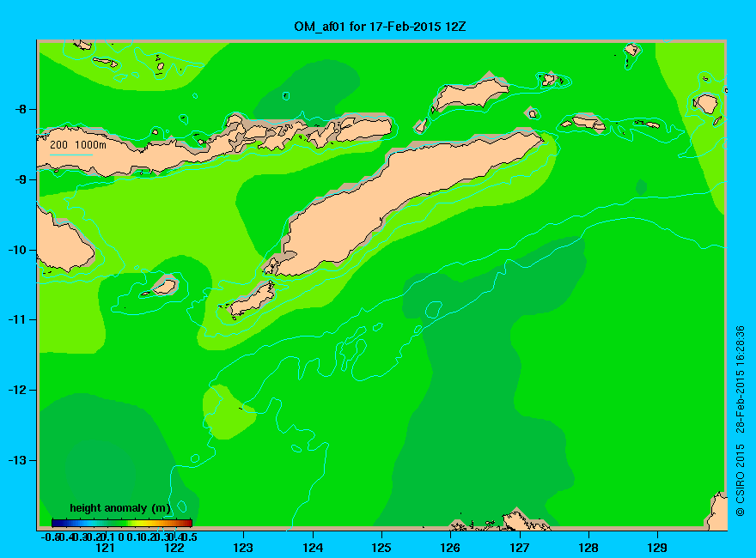756x558 pixels.
Task: Click the '28-Feb-2015 16:28:36' timestamp
Action: [x=740, y=379]
